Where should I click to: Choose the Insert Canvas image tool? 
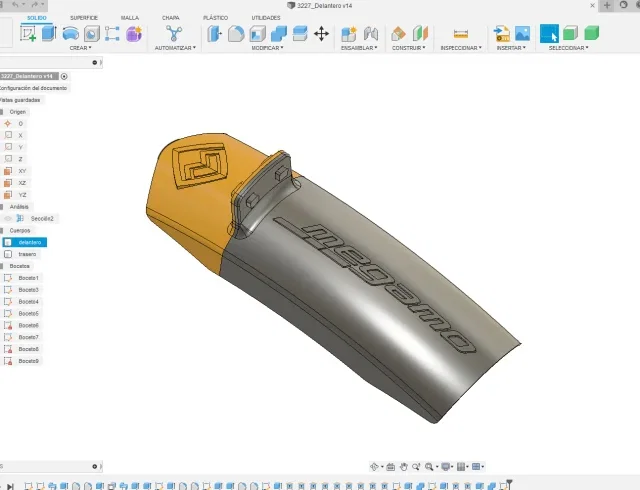[x=522, y=33]
